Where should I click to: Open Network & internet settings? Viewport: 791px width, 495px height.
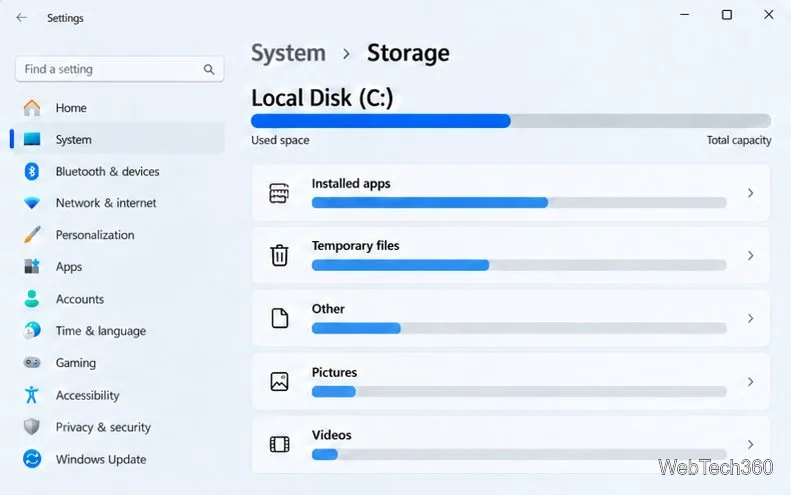coord(118,203)
